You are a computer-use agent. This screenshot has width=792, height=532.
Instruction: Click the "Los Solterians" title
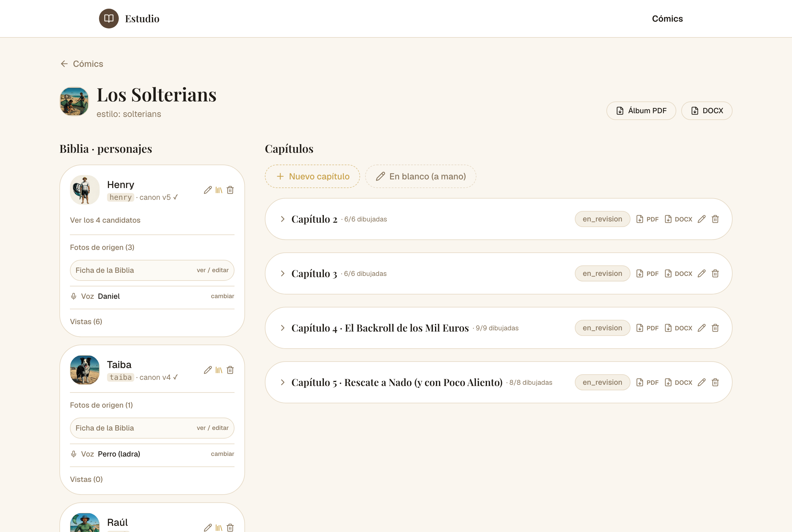click(157, 95)
